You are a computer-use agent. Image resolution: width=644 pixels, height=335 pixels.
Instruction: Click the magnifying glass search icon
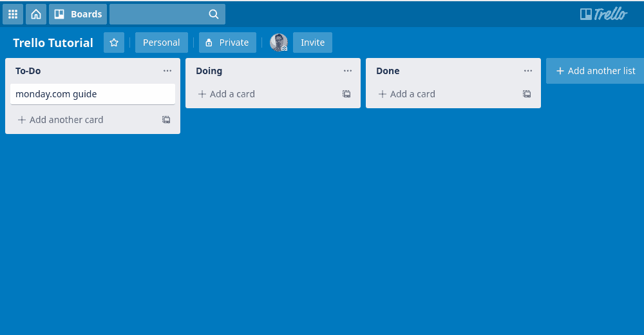[x=214, y=14]
